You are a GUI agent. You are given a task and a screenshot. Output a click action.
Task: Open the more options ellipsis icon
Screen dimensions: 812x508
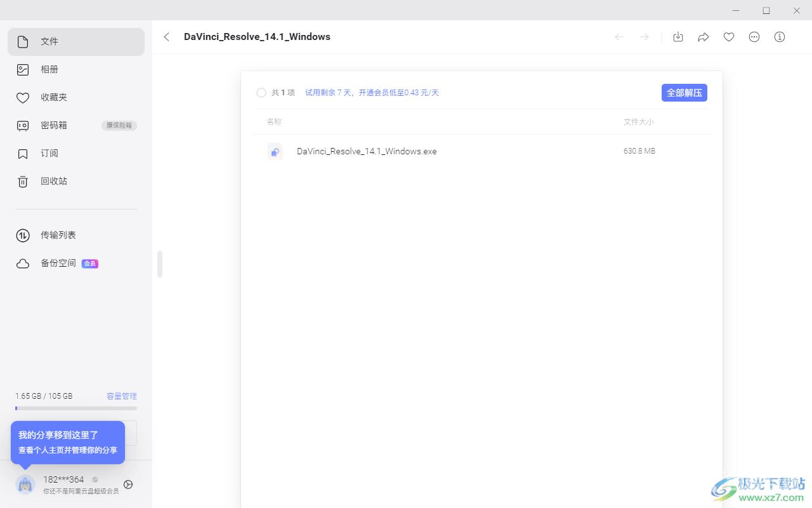(x=754, y=37)
